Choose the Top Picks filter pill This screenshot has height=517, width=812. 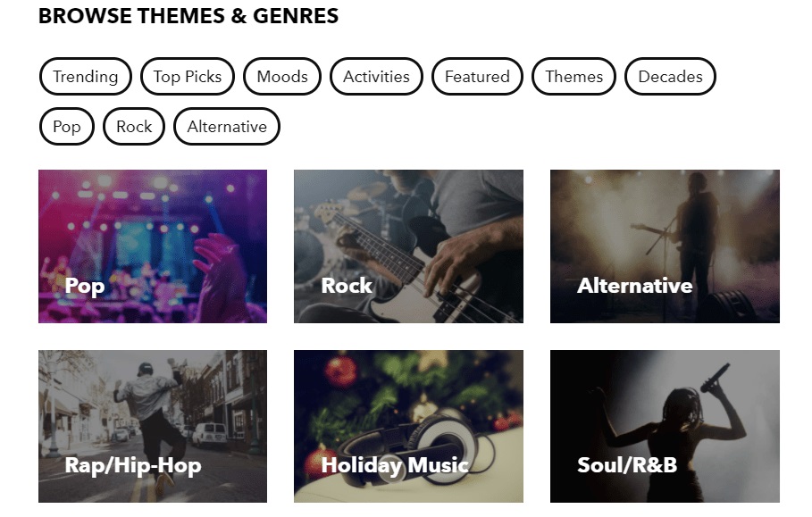pos(187,77)
